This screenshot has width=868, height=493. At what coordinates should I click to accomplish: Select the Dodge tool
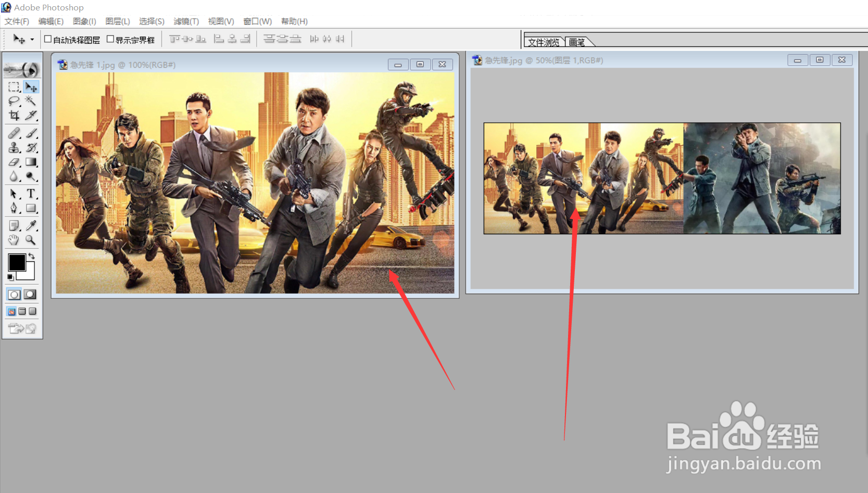click(31, 176)
